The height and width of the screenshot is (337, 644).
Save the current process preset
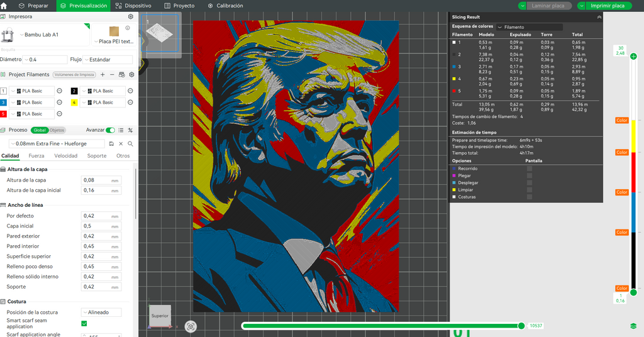111,144
